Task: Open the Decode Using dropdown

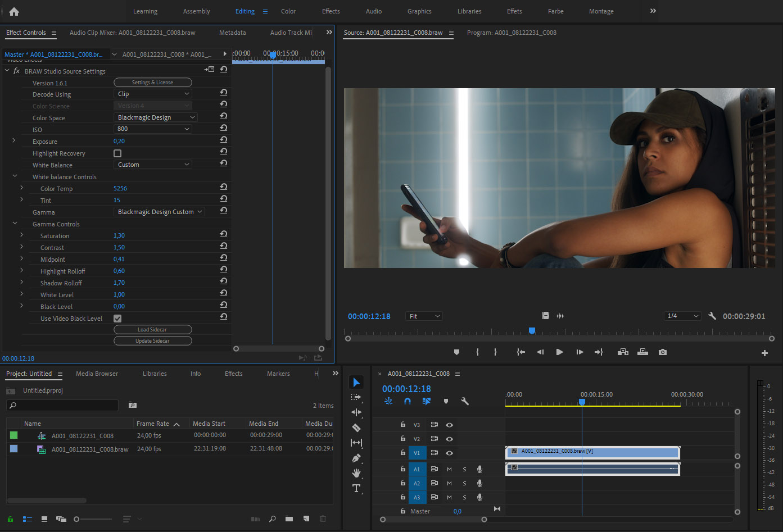Action: tap(152, 93)
